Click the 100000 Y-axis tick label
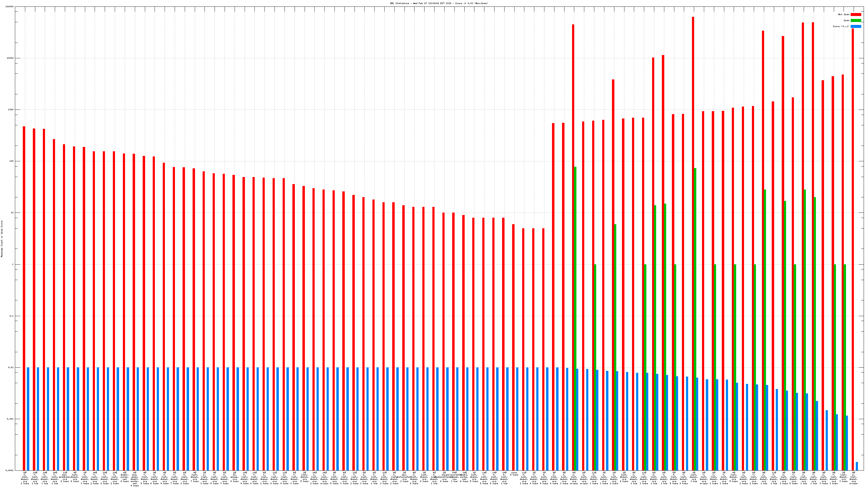This screenshot has height=488, width=868. coord(10,7)
